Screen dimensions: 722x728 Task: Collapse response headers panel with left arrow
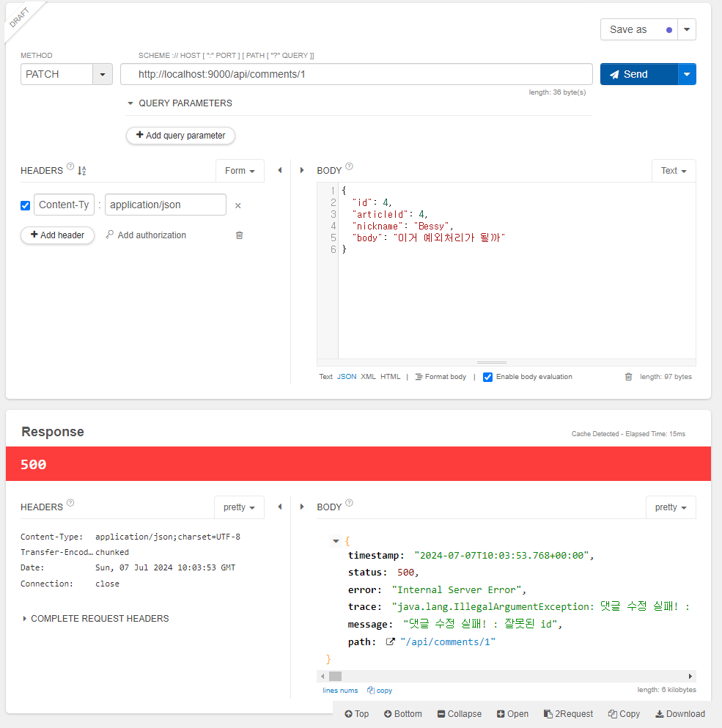tap(280, 507)
